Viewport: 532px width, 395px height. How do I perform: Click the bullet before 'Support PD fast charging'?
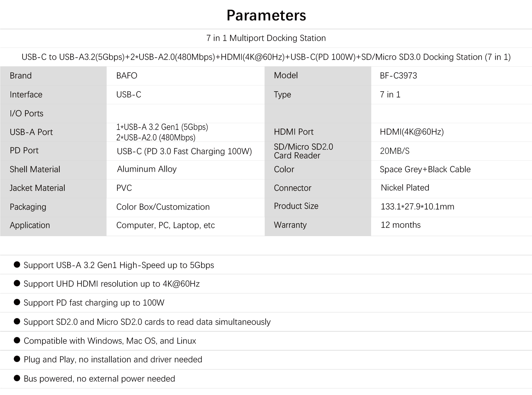[17, 302]
